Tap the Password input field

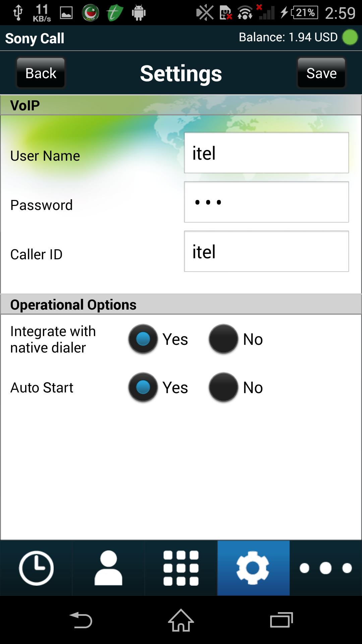pos(266,202)
